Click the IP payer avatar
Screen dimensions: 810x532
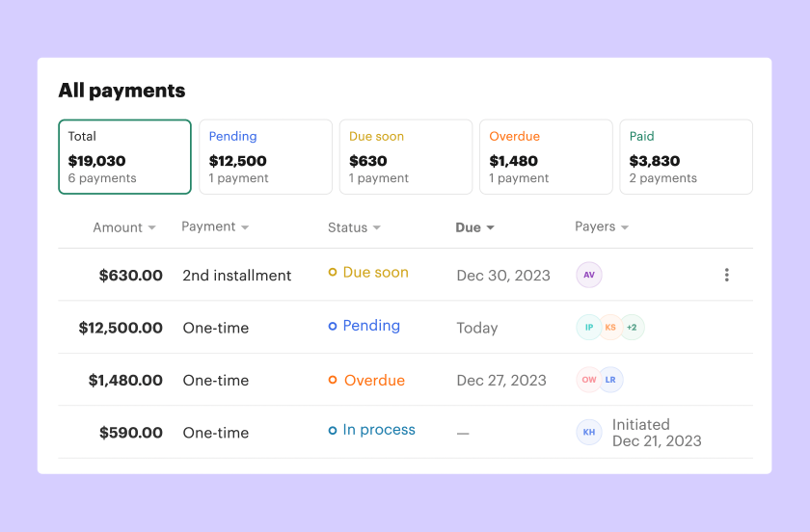(x=589, y=328)
